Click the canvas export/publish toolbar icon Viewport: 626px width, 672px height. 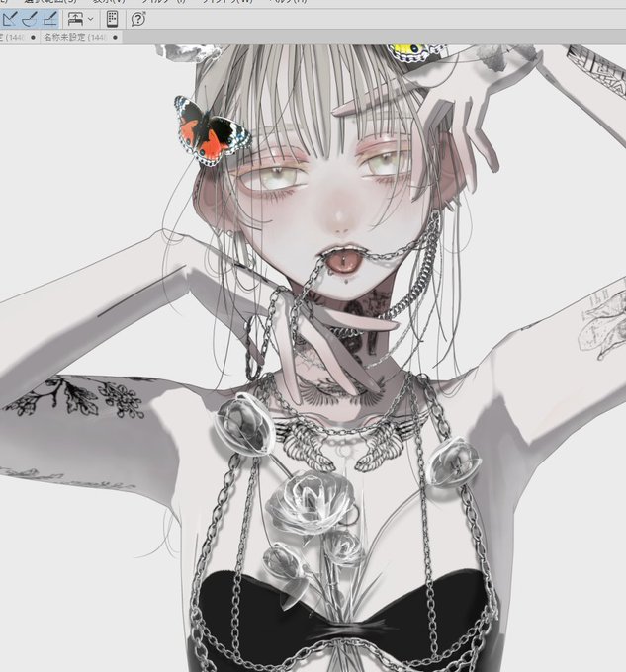pos(75,20)
